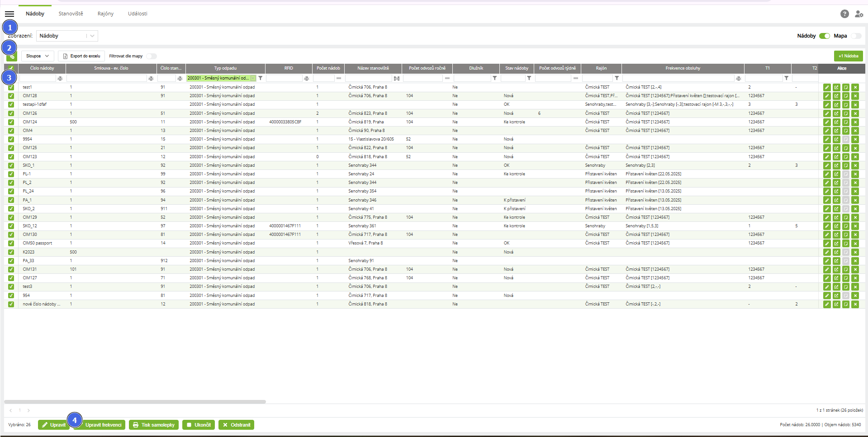Click the note icon for row CIM125
The width and height of the screenshot is (868, 437).
(846, 148)
